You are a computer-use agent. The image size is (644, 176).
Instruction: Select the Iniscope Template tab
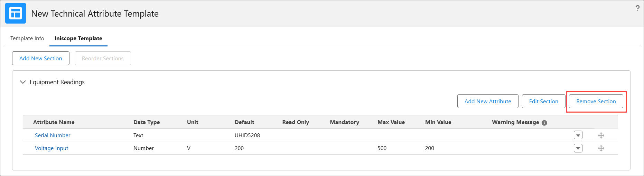(78, 38)
